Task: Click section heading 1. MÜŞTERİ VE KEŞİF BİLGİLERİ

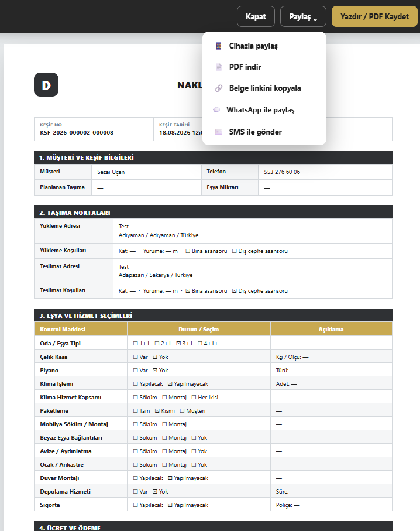Action: click(87, 157)
